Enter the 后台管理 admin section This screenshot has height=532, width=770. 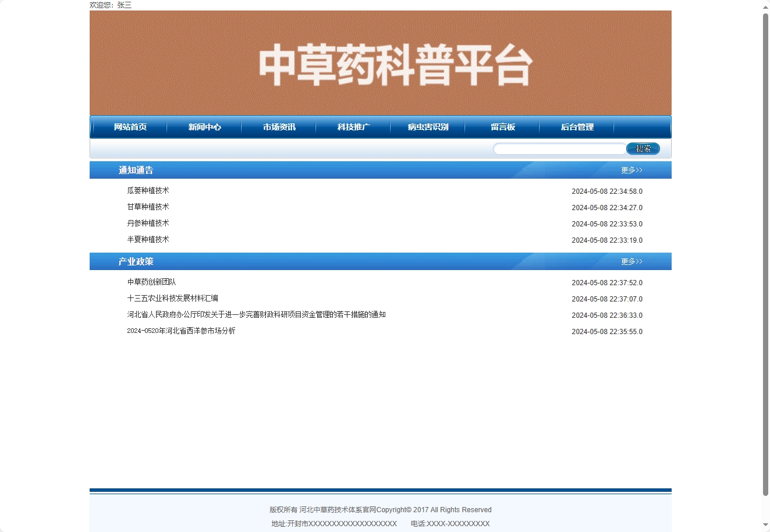coord(577,127)
